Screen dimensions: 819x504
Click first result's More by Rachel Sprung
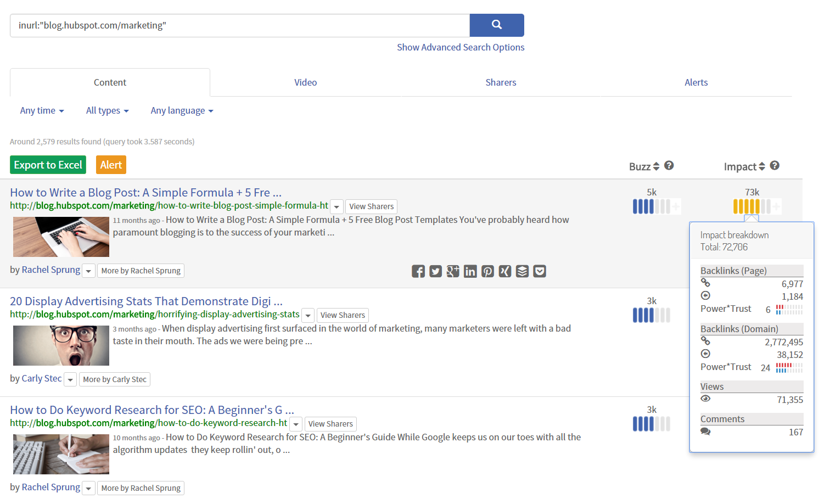[x=141, y=271]
